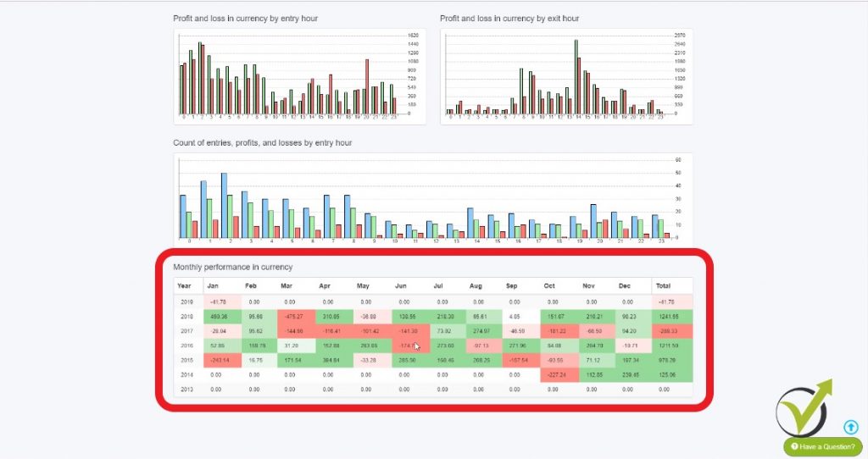
Task: Click the 2018 Total cell showing 1241.55
Action: point(670,316)
